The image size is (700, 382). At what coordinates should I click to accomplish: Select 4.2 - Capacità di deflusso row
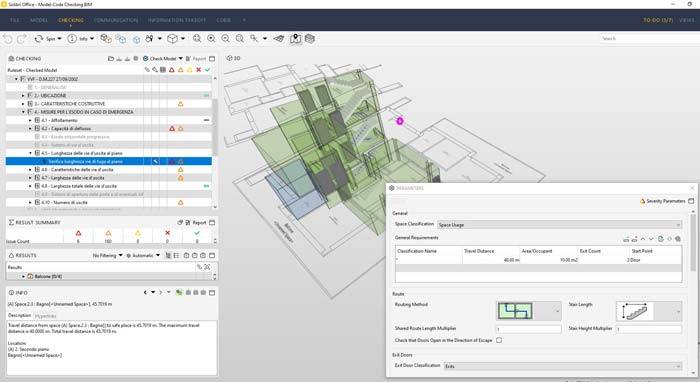[108, 129]
